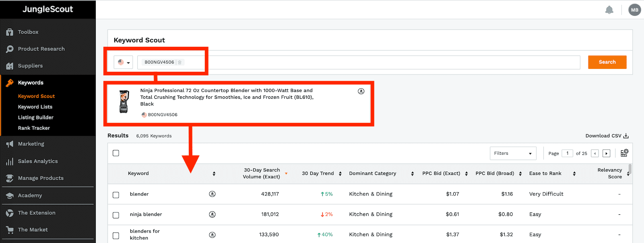This screenshot has width=644, height=243.
Task: Click the notification bell icon
Action: 609,10
